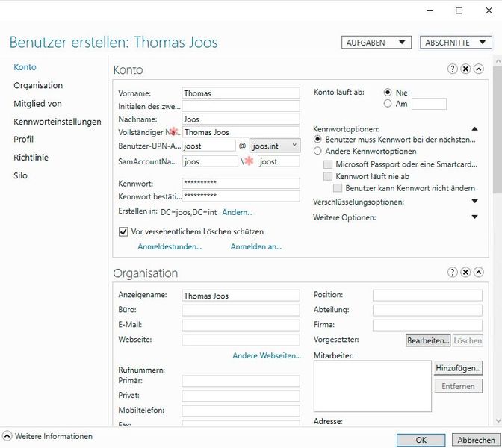Toggle Vor versehentlichem Löschen schützen checkbox
Screen dimensions: 502x448
click(123, 231)
